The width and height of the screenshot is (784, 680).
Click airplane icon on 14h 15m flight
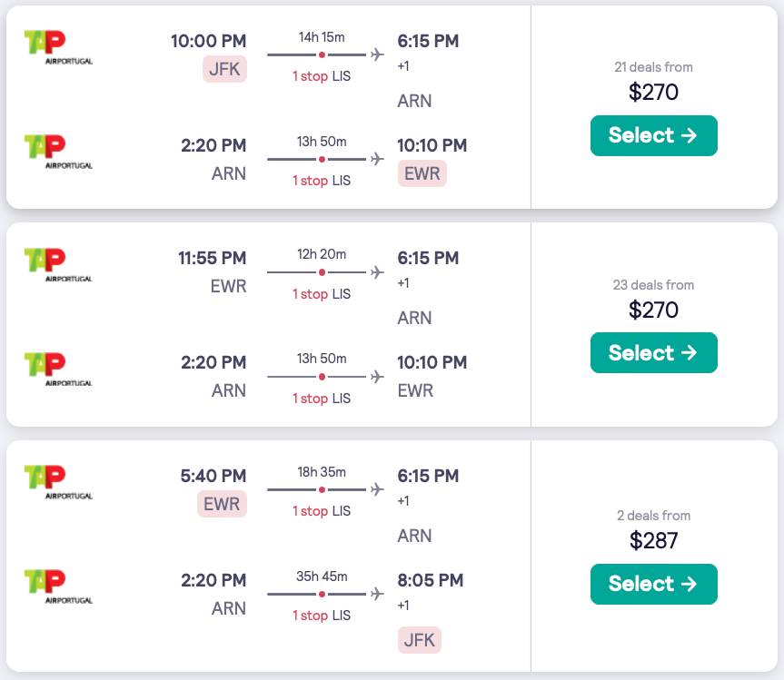[x=378, y=54]
